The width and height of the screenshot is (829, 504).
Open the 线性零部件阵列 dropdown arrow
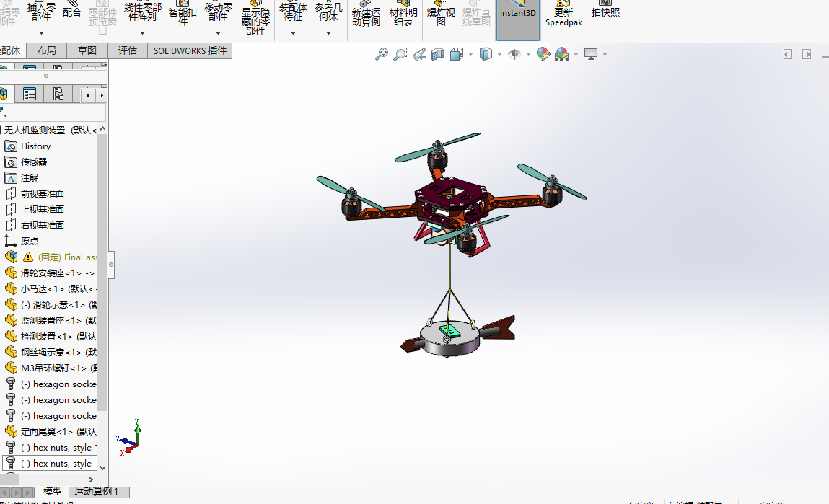[142, 33]
